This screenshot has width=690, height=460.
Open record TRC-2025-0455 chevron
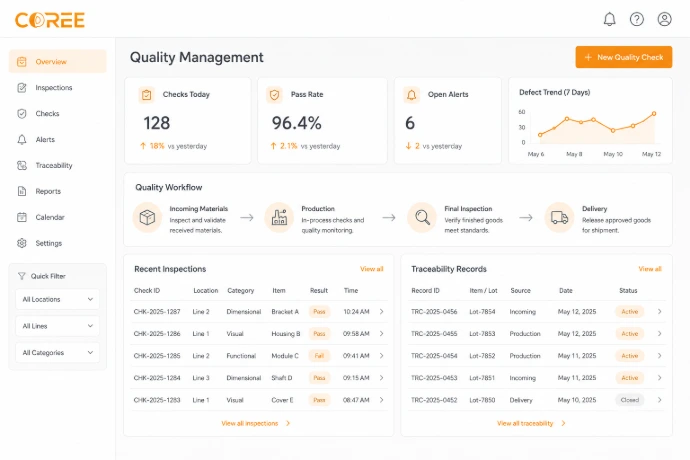[659, 334]
